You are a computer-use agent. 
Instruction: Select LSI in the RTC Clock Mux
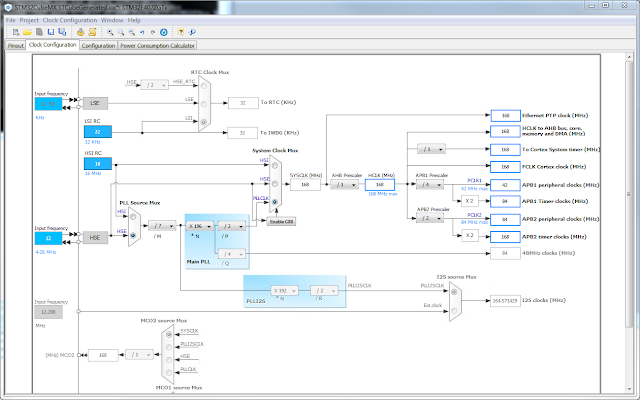tap(203, 122)
